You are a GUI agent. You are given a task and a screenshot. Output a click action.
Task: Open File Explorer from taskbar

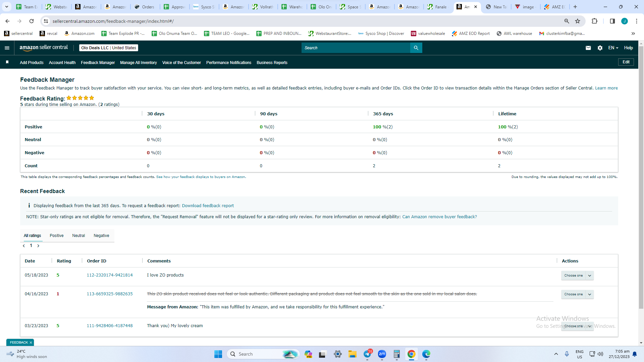coord(352,354)
